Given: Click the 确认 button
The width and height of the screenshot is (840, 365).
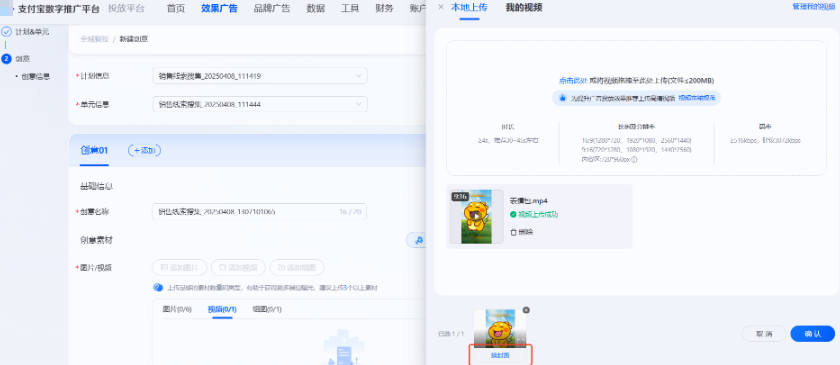Looking at the screenshot, I should 813,333.
